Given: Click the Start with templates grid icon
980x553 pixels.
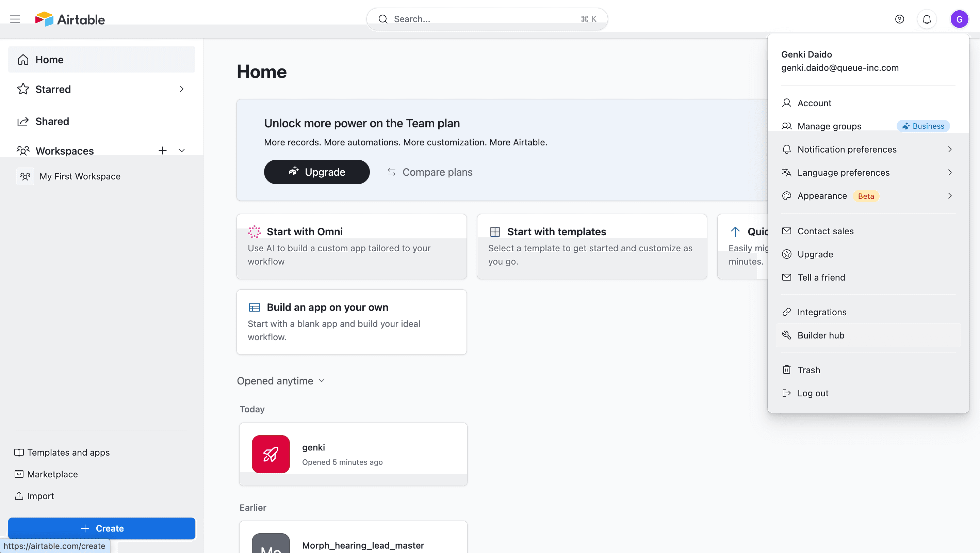Looking at the screenshot, I should pos(494,232).
